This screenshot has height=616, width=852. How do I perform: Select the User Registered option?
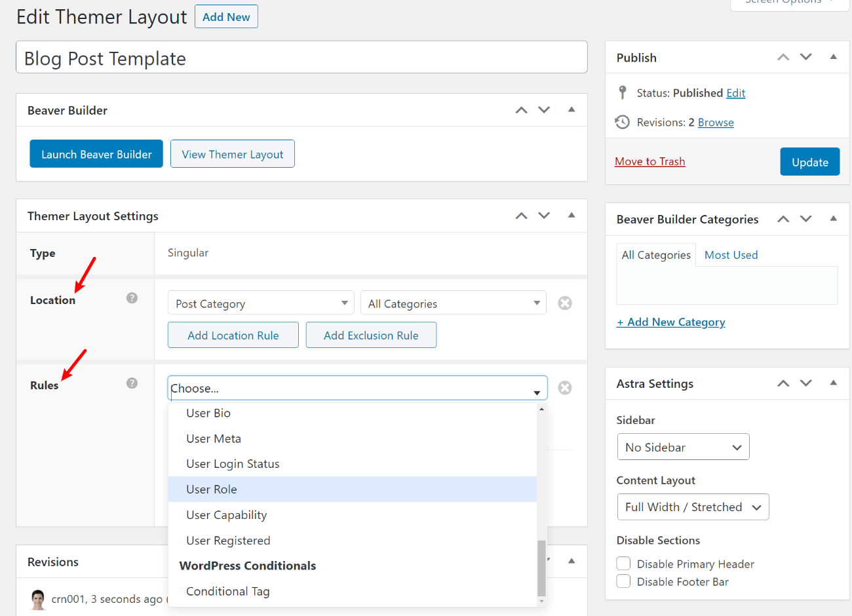tap(353, 541)
